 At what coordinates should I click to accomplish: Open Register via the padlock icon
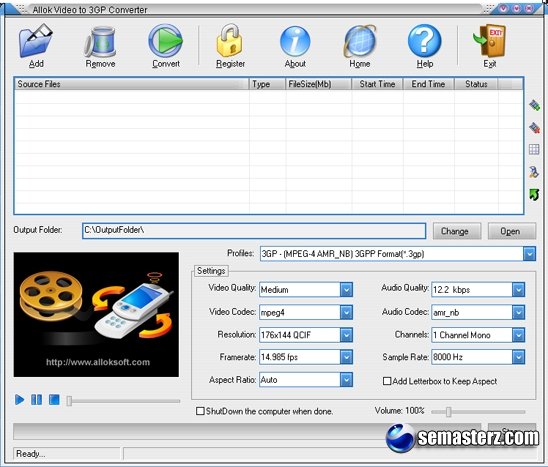coord(230,41)
